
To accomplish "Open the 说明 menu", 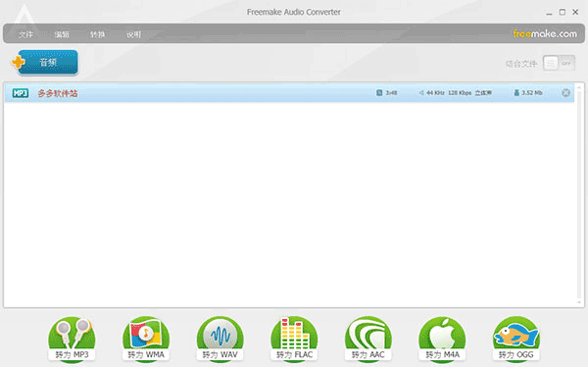I will point(133,34).
